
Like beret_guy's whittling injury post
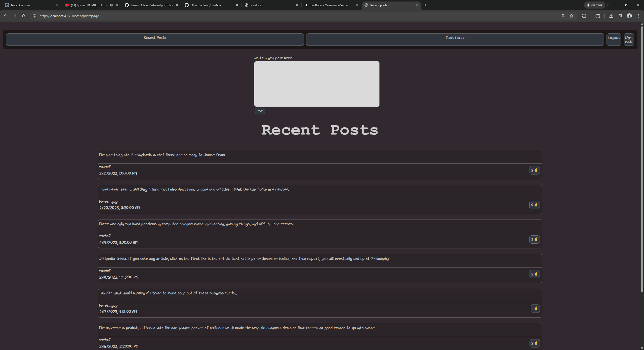pos(534,205)
